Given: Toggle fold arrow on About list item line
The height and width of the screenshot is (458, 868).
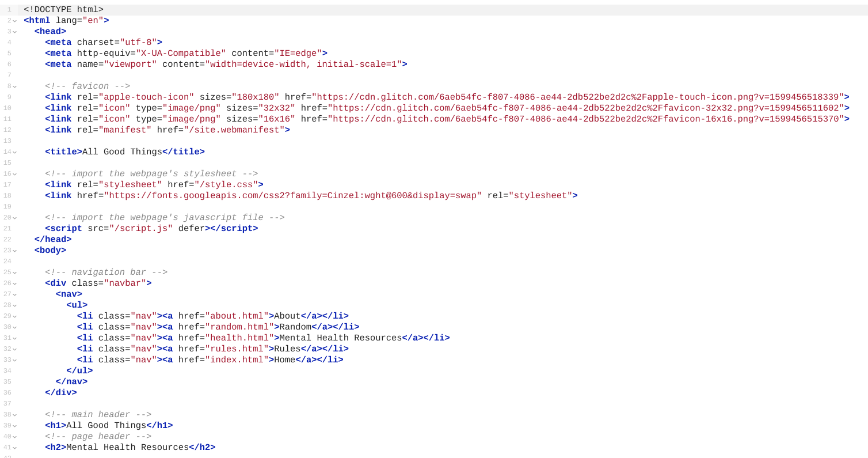Looking at the screenshot, I should 15,316.
